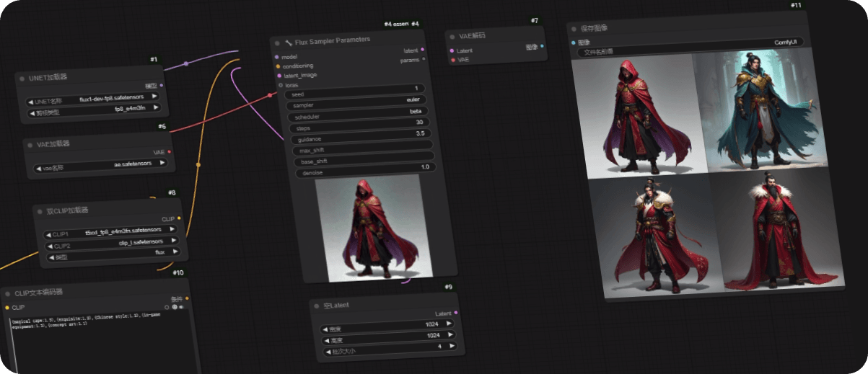Click the Flux Sampler Parameters node title
This screenshot has width=868, height=374.
[333, 40]
